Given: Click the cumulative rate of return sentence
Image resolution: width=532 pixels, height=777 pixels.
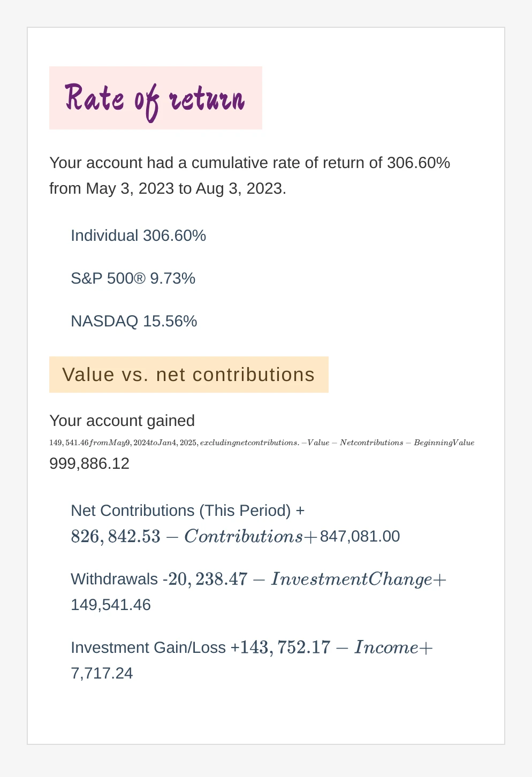Looking at the screenshot, I should pyautogui.click(x=249, y=163).
